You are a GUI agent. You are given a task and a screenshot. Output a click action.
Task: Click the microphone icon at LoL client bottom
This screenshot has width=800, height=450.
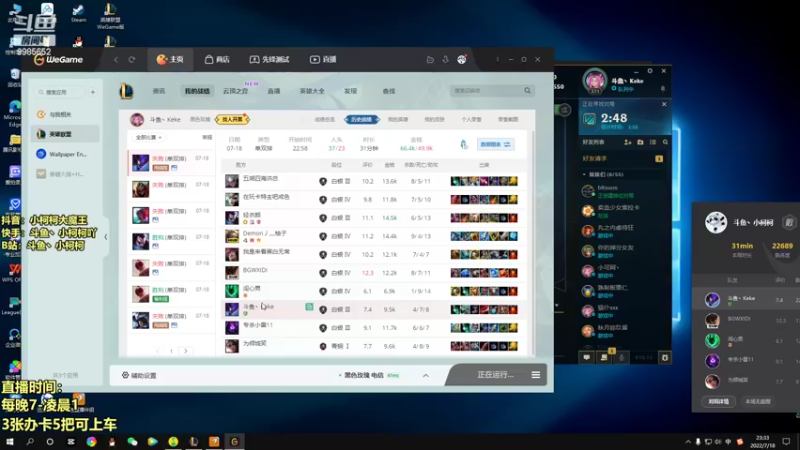[x=621, y=358]
